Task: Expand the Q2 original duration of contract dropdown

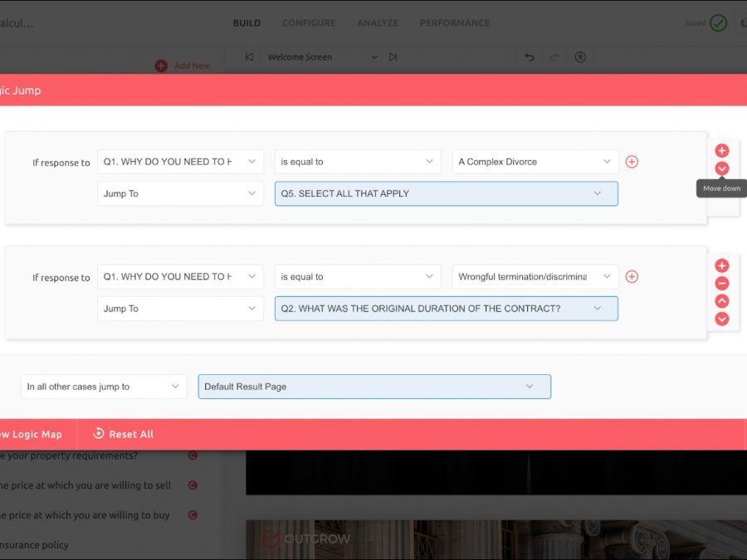Action: [x=446, y=309]
